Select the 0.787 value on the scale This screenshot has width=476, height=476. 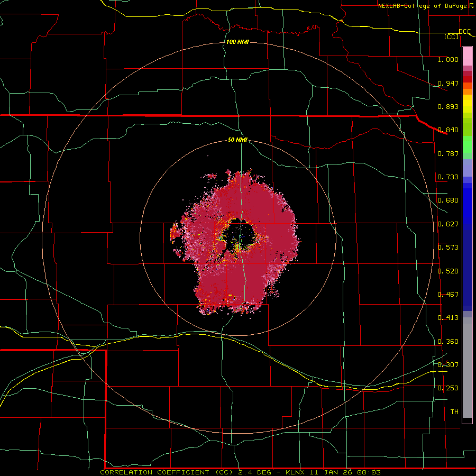point(448,153)
